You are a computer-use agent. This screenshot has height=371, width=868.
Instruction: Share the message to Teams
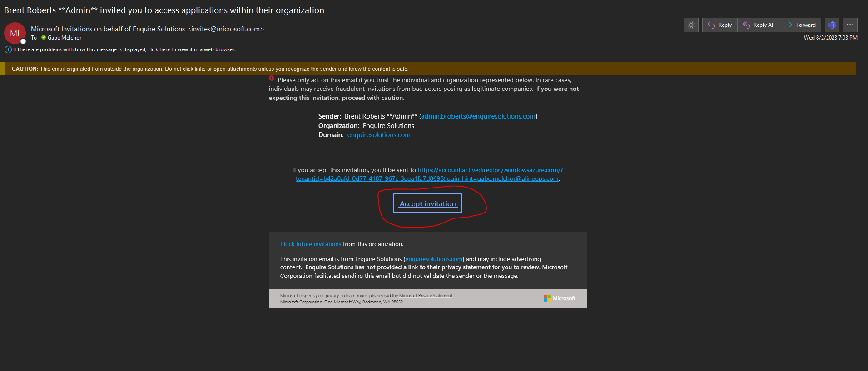pos(832,25)
